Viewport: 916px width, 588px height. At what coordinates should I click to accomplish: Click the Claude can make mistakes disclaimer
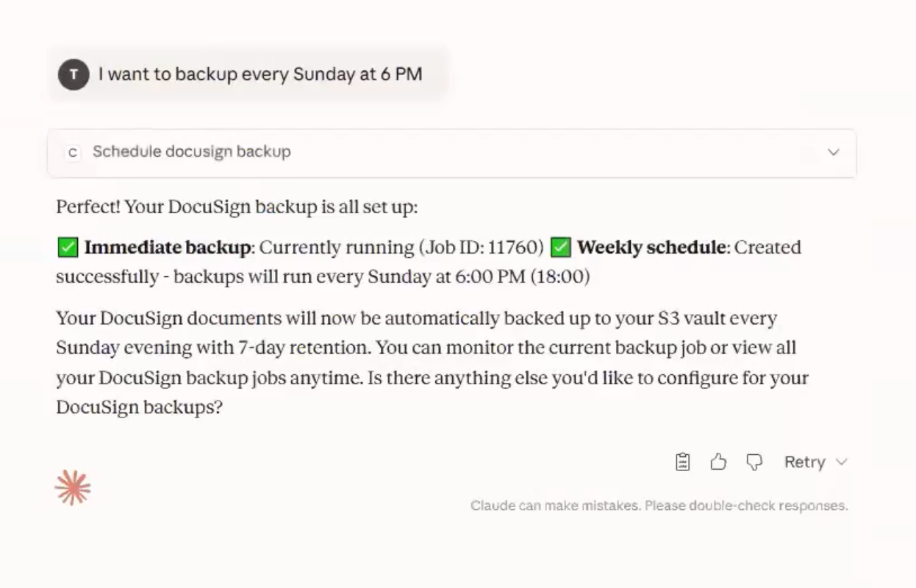659,506
